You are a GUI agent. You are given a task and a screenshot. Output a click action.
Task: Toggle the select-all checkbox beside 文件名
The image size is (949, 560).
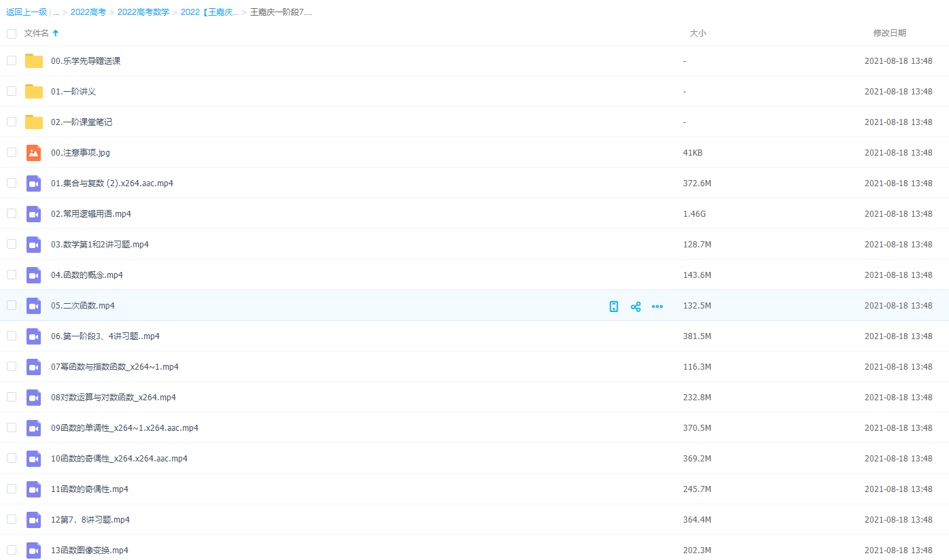point(12,33)
